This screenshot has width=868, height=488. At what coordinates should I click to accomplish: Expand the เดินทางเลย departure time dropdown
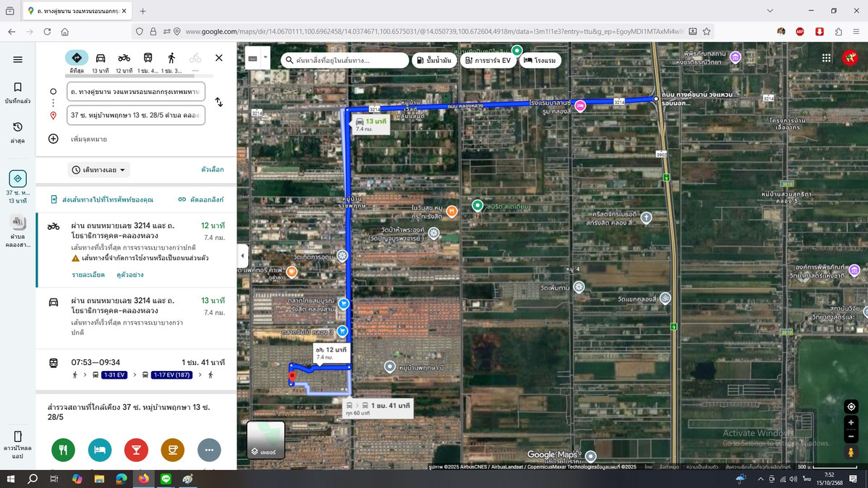tap(99, 170)
